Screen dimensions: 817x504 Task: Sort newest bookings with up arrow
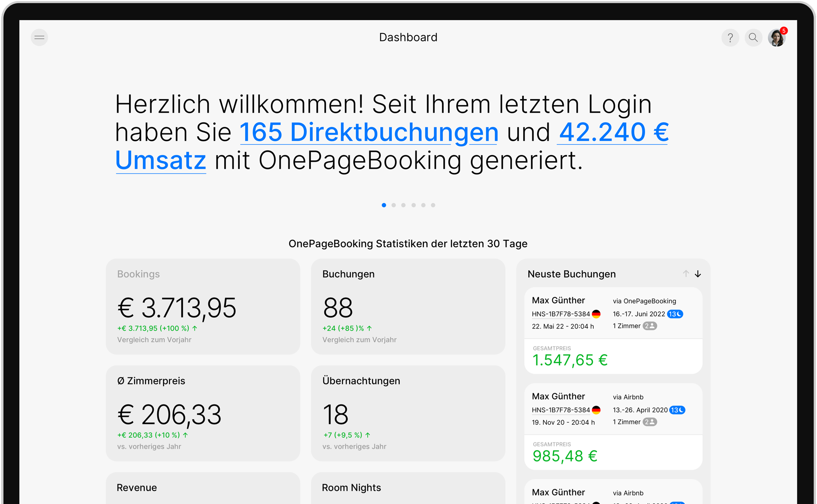click(685, 274)
